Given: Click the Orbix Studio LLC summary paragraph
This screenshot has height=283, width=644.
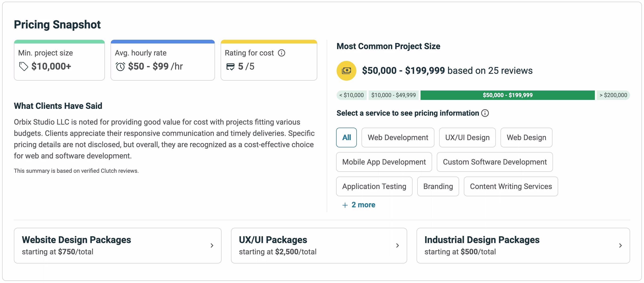Looking at the screenshot, I should pyautogui.click(x=164, y=139).
